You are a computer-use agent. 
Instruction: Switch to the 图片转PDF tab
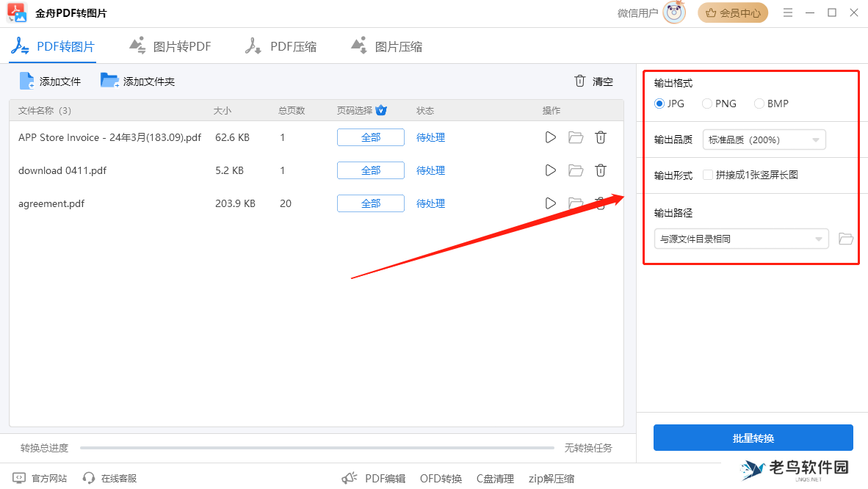[x=170, y=46]
